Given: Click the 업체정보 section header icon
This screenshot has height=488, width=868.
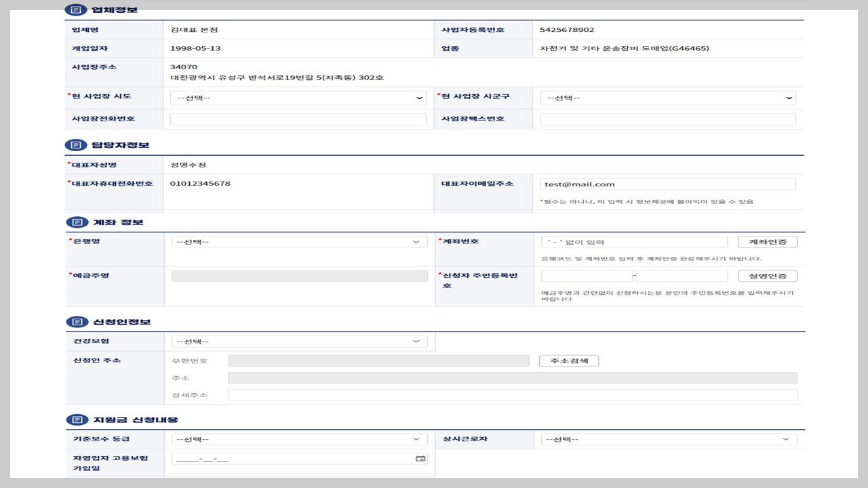Looking at the screenshot, I should click(76, 10).
